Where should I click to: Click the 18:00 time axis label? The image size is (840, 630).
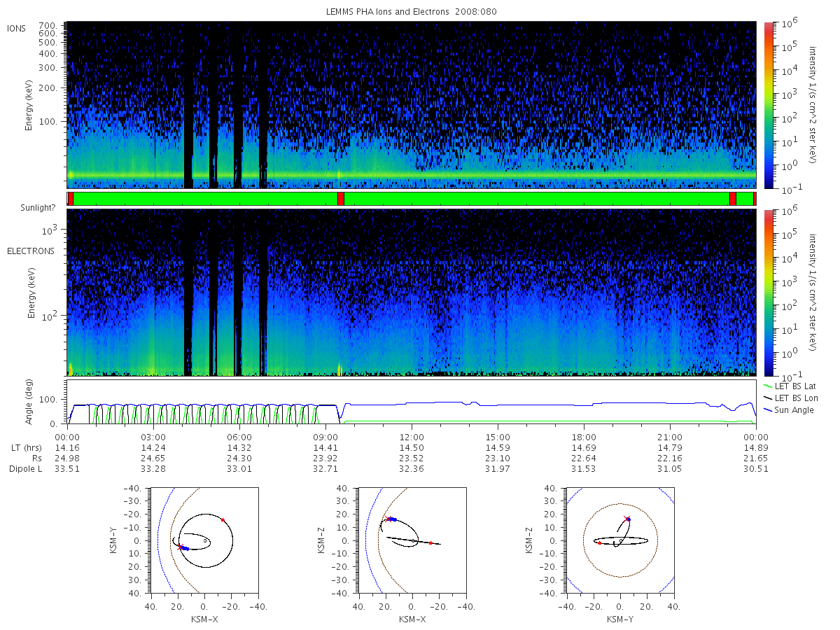click(584, 436)
